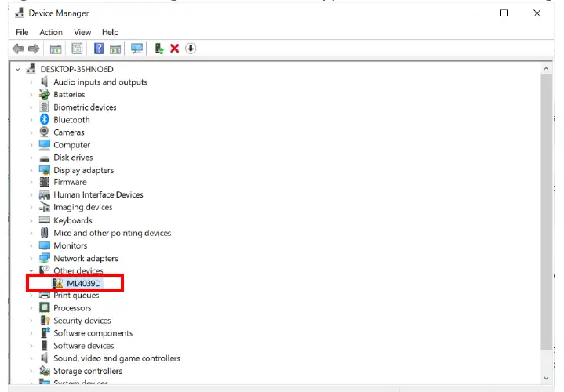
Task: Close the Device Manager window
Action: click(x=537, y=13)
